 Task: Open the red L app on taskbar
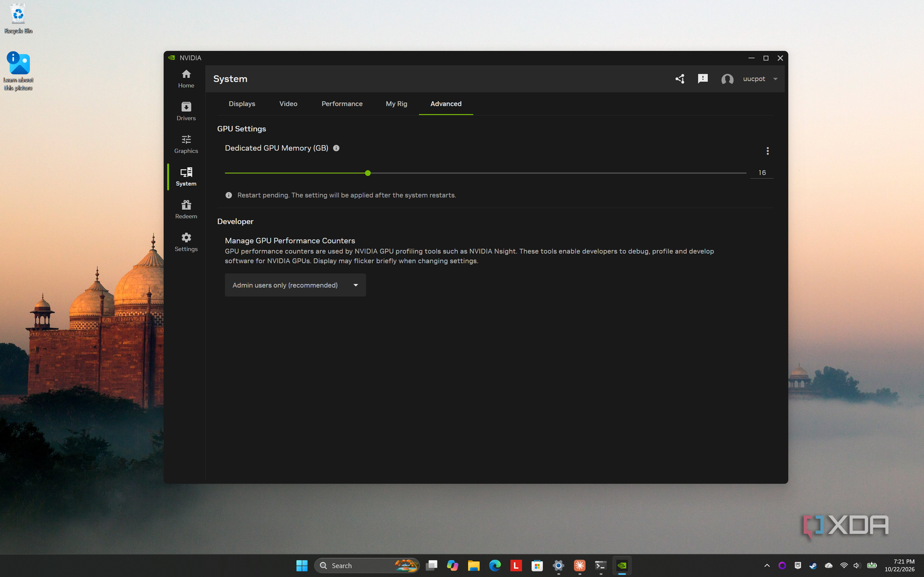(516, 565)
